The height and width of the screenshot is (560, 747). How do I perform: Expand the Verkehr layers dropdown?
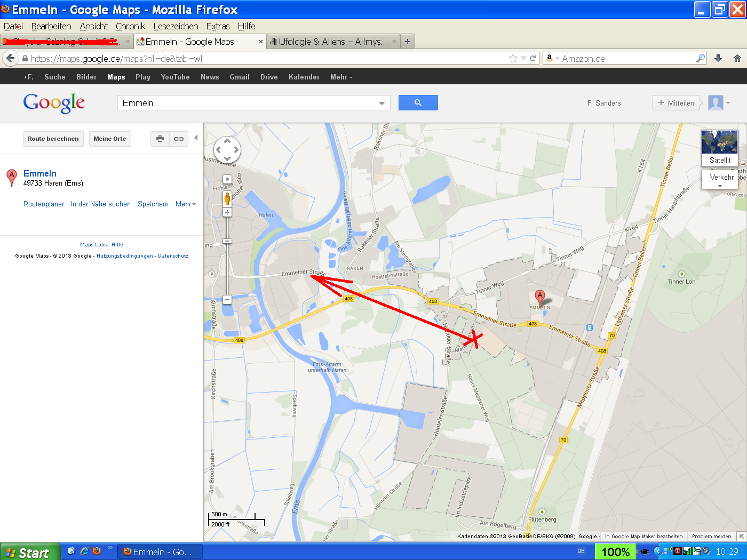(720, 179)
